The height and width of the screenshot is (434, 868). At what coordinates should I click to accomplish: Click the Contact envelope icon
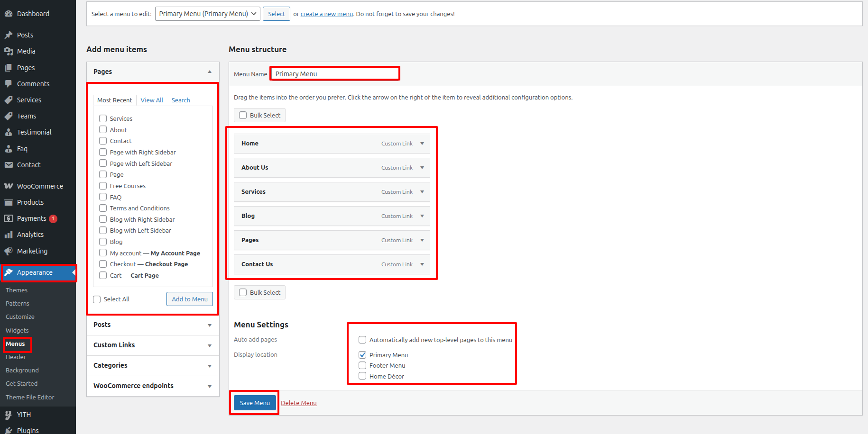9,165
